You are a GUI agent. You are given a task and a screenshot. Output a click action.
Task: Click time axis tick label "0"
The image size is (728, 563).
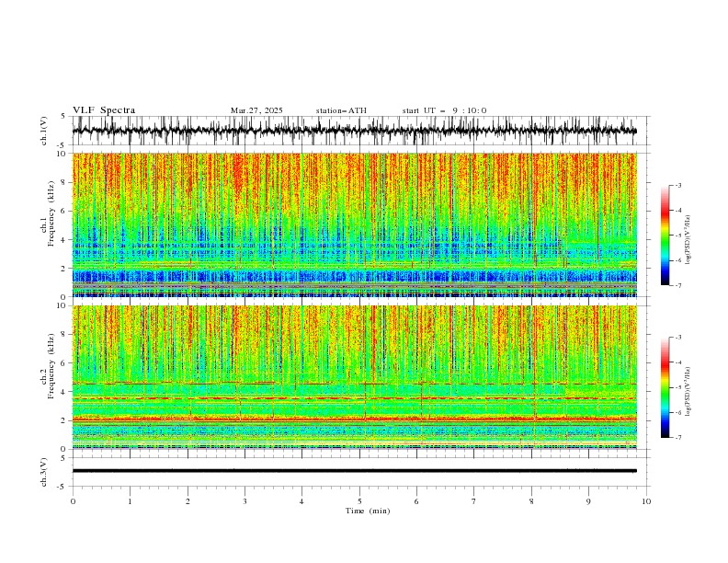coord(73,501)
